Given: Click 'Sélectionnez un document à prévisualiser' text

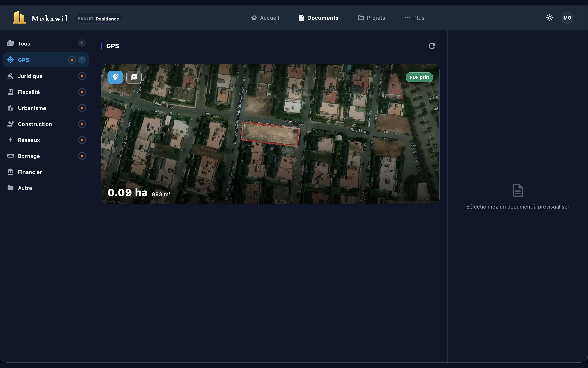Looking at the screenshot, I should click(518, 207).
